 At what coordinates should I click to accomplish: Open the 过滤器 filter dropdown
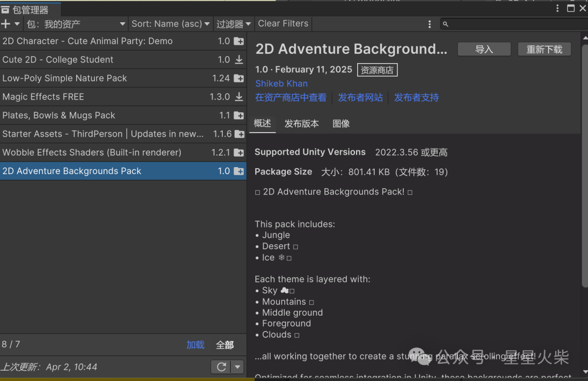[233, 24]
